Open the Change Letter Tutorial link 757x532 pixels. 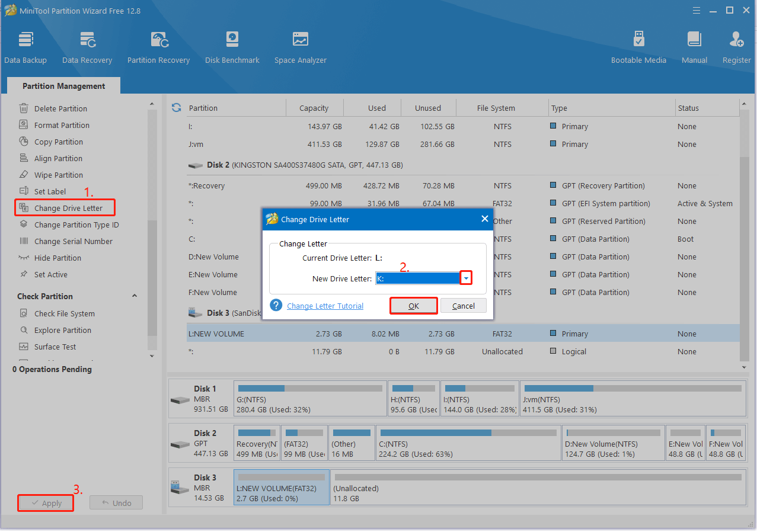(325, 306)
